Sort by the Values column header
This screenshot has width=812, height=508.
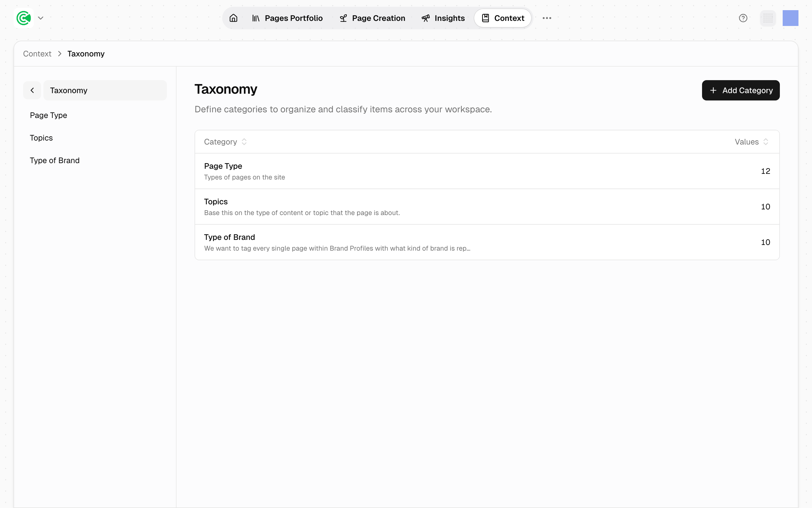tap(751, 142)
